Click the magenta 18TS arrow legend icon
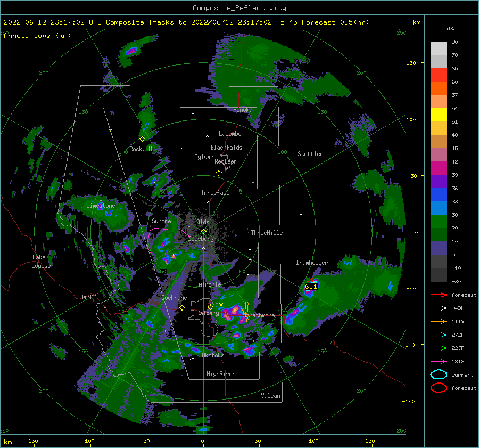 (439, 362)
